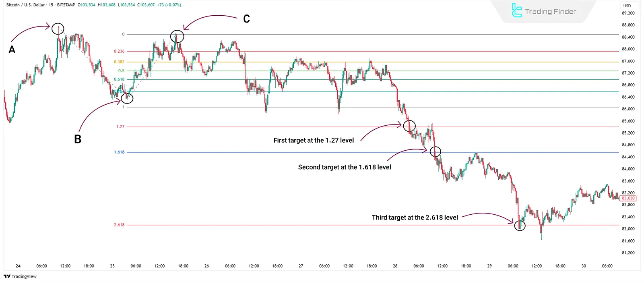Click the 86,000 price axis label
This screenshot has height=282, width=644.
pyautogui.click(x=628, y=109)
